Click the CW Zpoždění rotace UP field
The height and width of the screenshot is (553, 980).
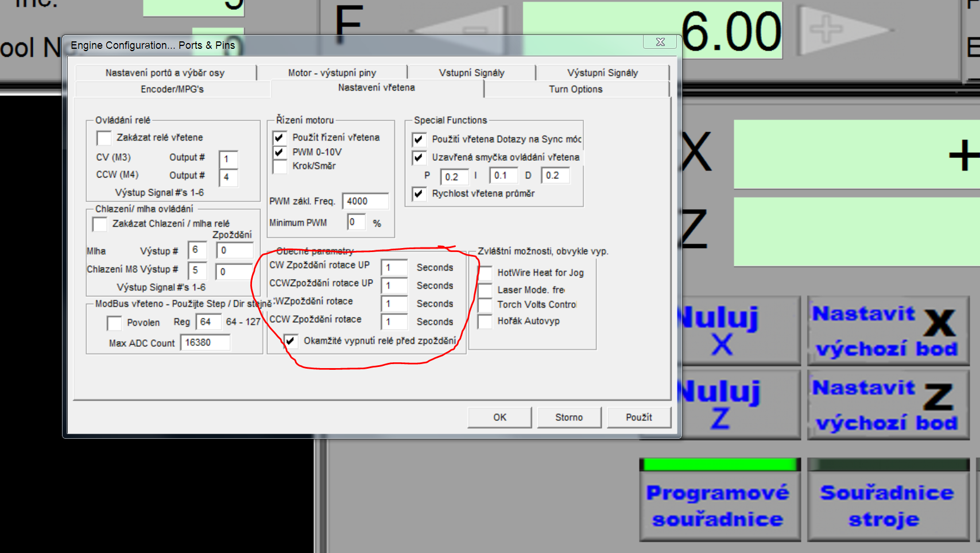[394, 268]
